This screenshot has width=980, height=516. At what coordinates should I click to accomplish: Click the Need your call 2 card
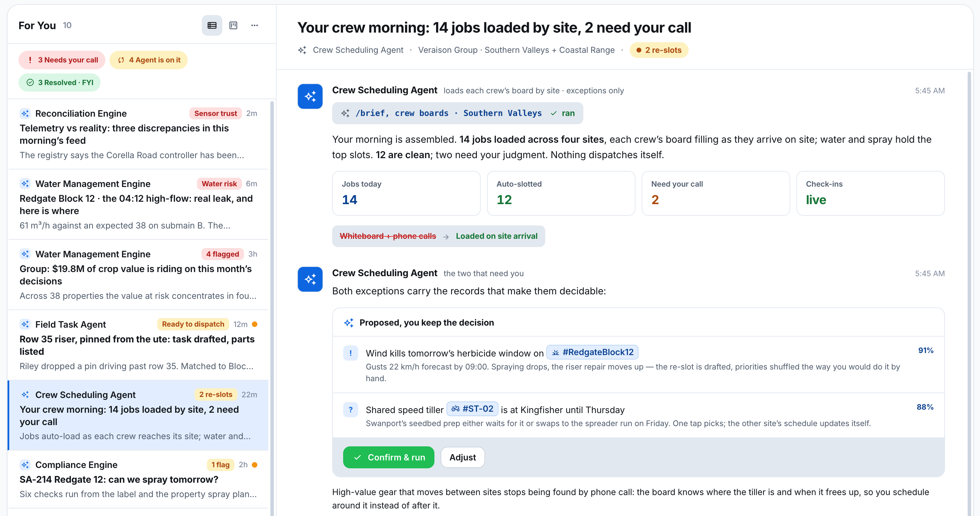[715, 193]
